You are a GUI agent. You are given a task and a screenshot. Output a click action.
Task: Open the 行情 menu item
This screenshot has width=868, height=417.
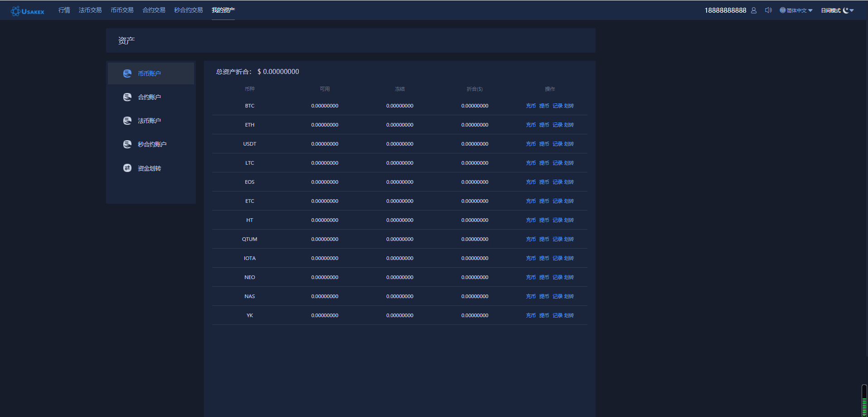pyautogui.click(x=64, y=10)
